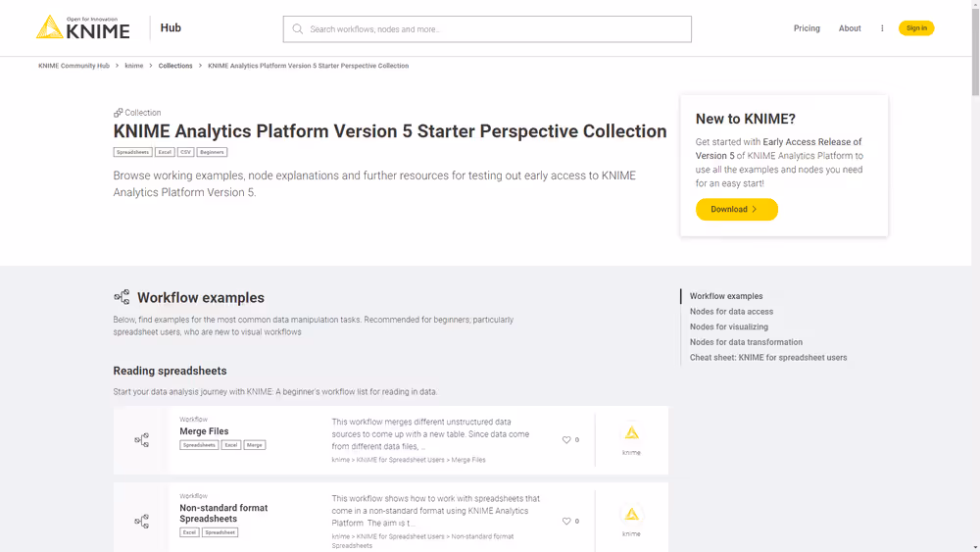The width and height of the screenshot is (980, 552).
Task: Jump to Workflow examples in side navigation
Action: tap(725, 296)
